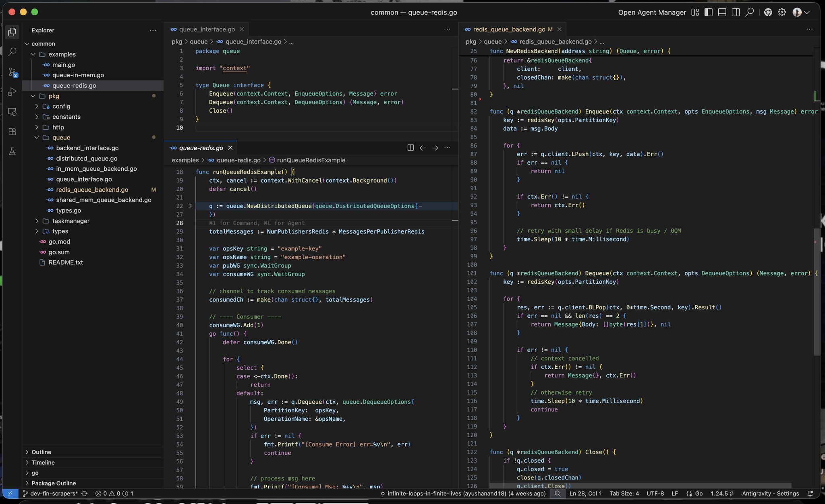Open the account avatar menu
The image size is (825, 504).
click(801, 12)
